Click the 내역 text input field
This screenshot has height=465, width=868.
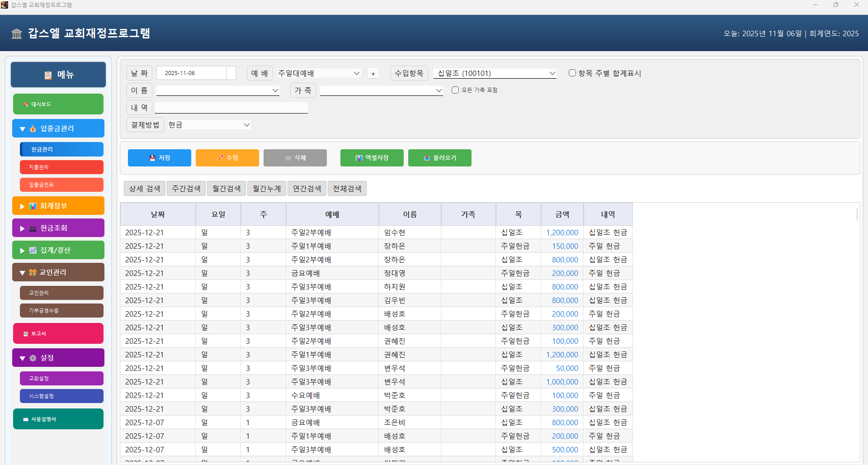[231, 108]
